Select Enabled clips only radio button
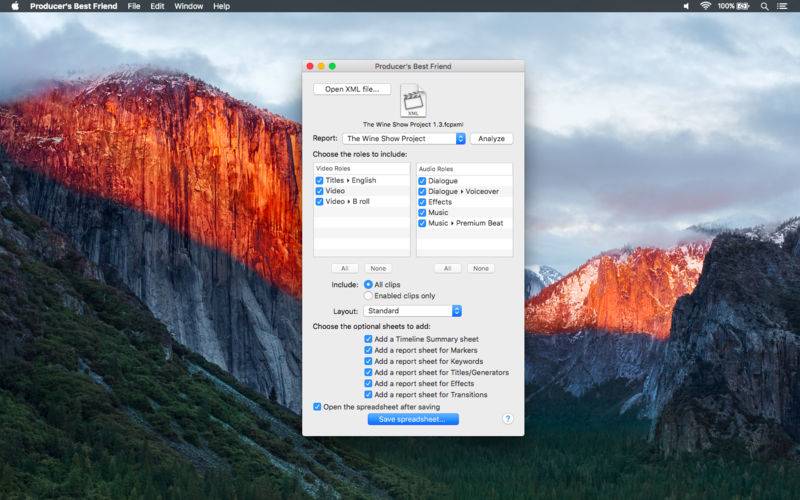The height and width of the screenshot is (500, 800). click(368, 295)
